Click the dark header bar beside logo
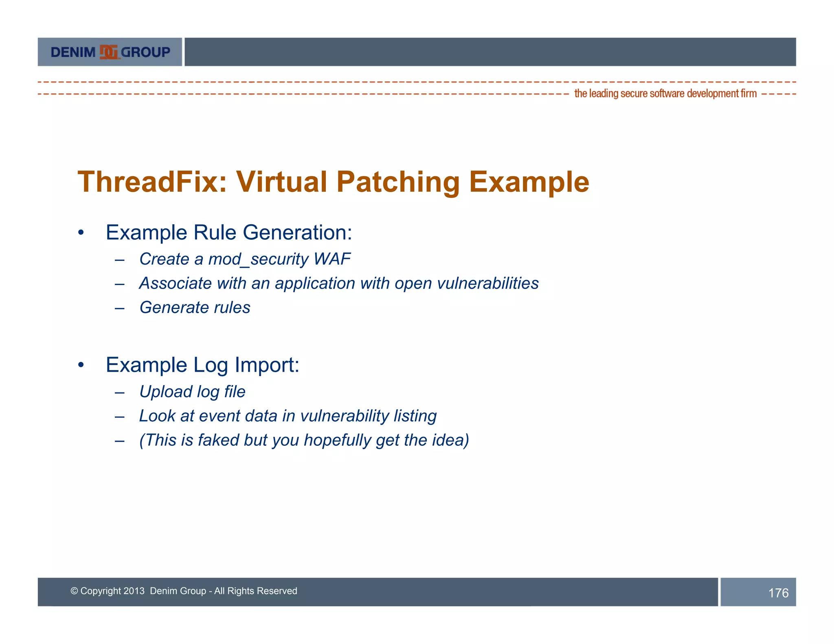The height and width of the screenshot is (644, 834). [490, 52]
